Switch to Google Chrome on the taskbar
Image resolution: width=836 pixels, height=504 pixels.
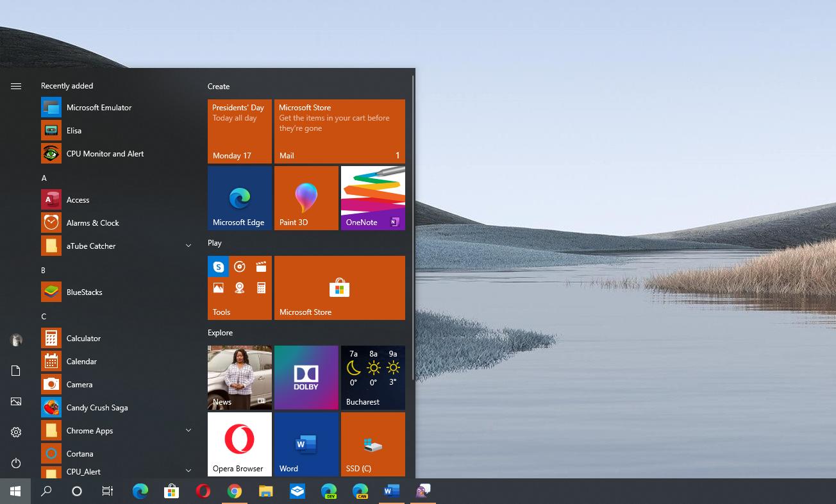pos(235,491)
